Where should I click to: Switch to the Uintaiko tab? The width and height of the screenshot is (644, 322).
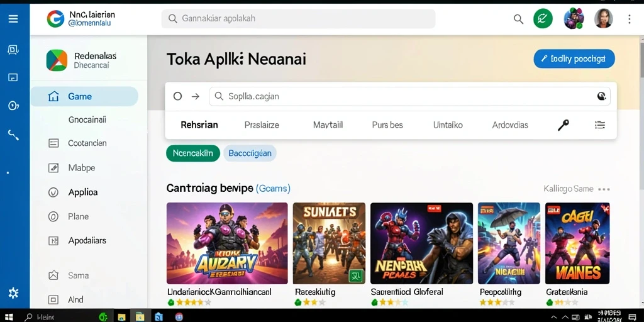point(448,125)
